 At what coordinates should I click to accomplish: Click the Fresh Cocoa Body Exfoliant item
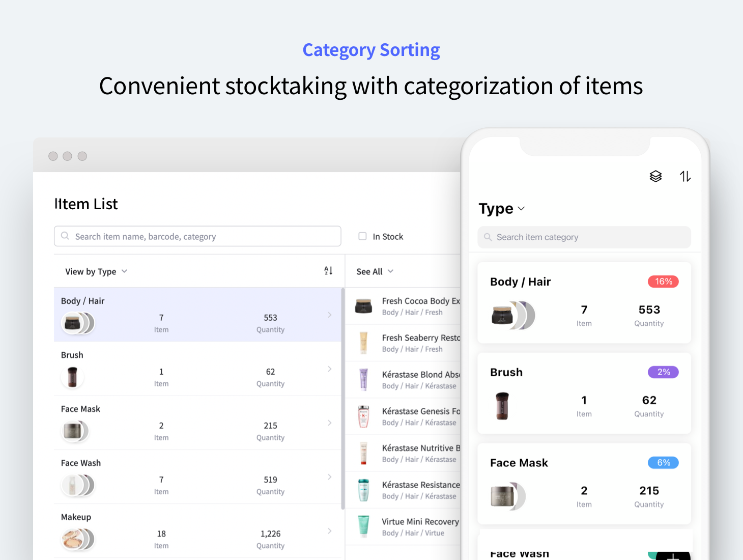point(407,305)
